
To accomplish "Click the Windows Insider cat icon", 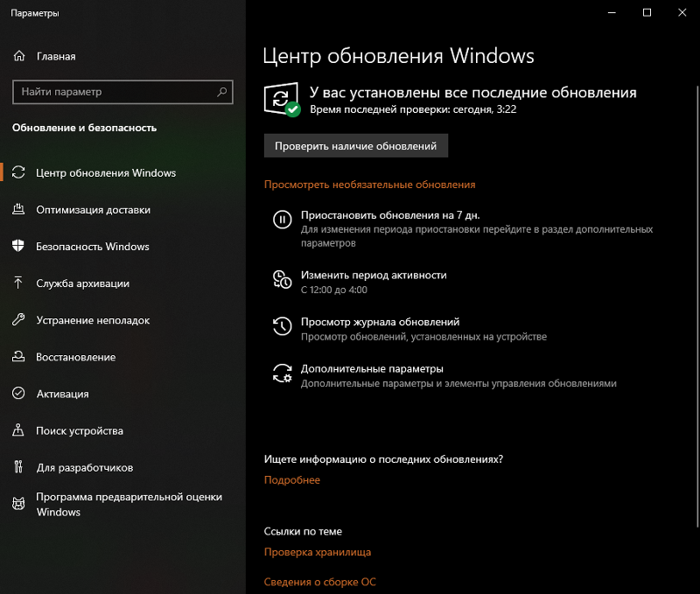I will [x=18, y=504].
